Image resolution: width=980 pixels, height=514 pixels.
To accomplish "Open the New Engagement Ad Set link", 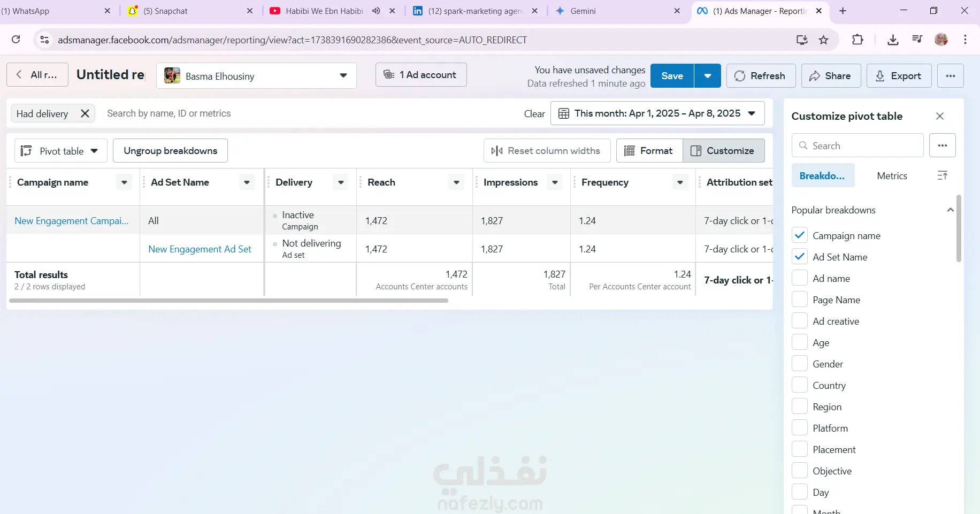I will pyautogui.click(x=200, y=249).
